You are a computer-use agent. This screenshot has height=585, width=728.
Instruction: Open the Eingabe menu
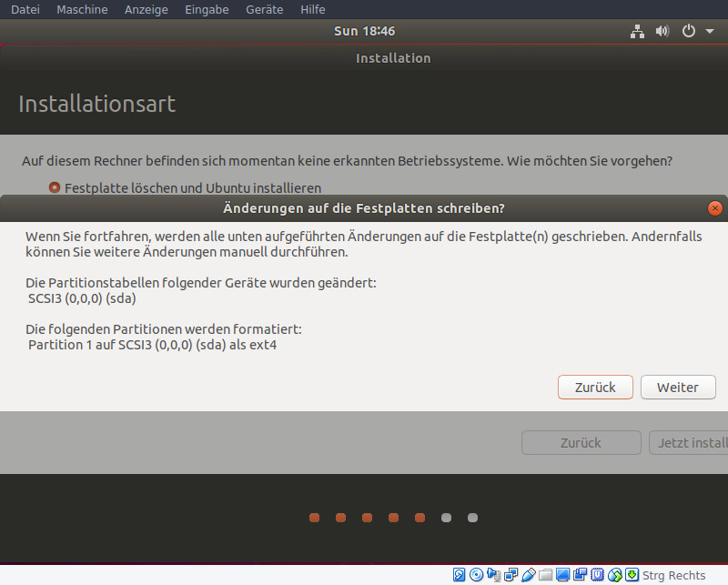[207, 9]
